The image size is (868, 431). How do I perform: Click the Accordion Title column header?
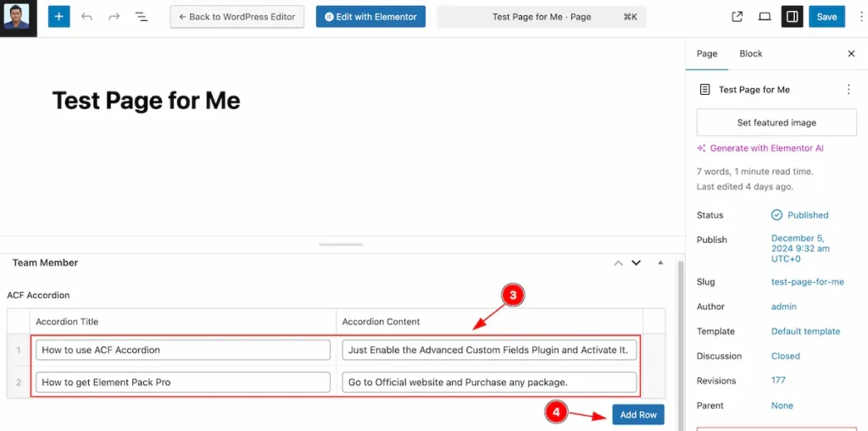(x=67, y=322)
